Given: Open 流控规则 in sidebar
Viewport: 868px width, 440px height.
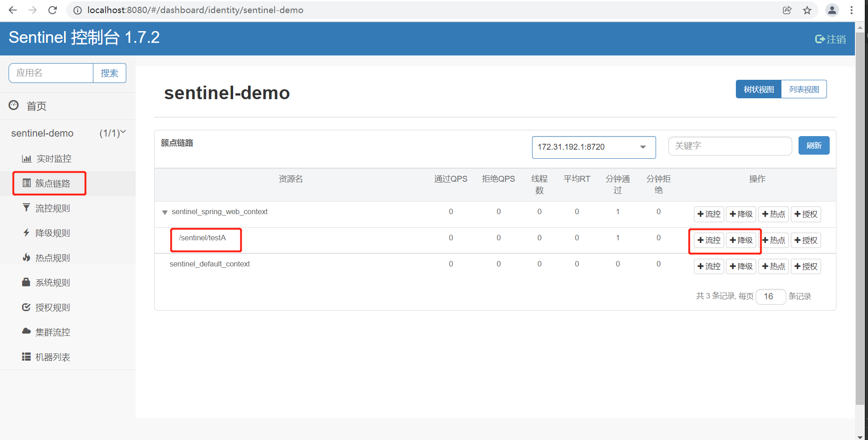Looking at the screenshot, I should (x=47, y=208).
